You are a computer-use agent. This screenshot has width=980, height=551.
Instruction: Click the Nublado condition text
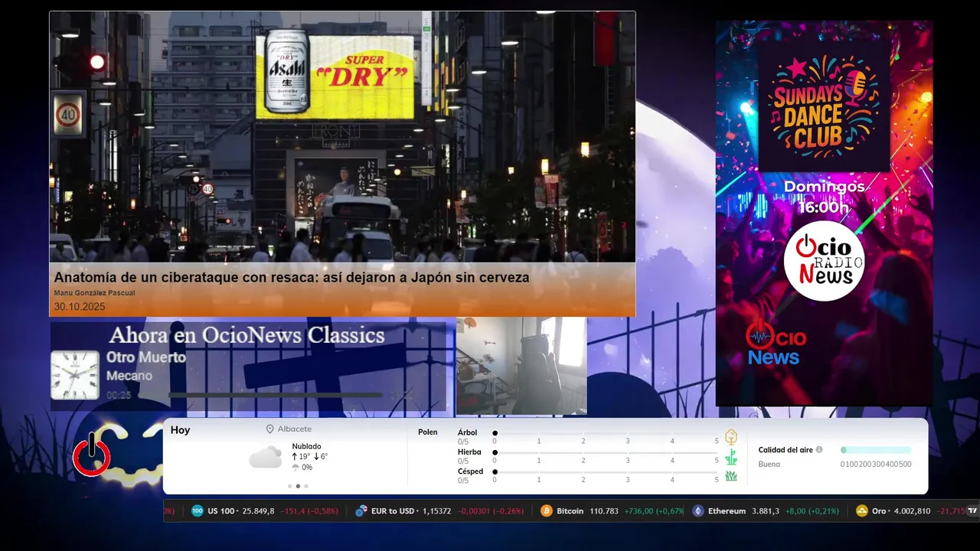coord(306,446)
